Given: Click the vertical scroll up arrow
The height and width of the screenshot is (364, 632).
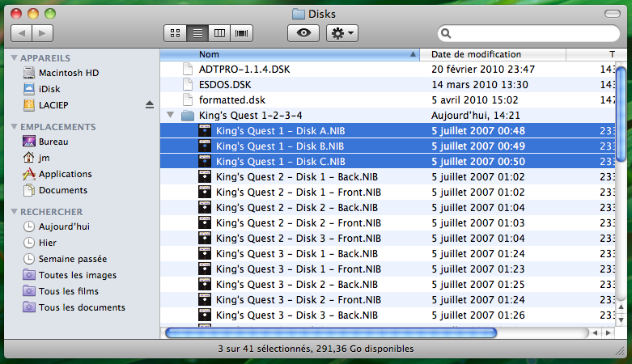Looking at the screenshot, I should 621,307.
